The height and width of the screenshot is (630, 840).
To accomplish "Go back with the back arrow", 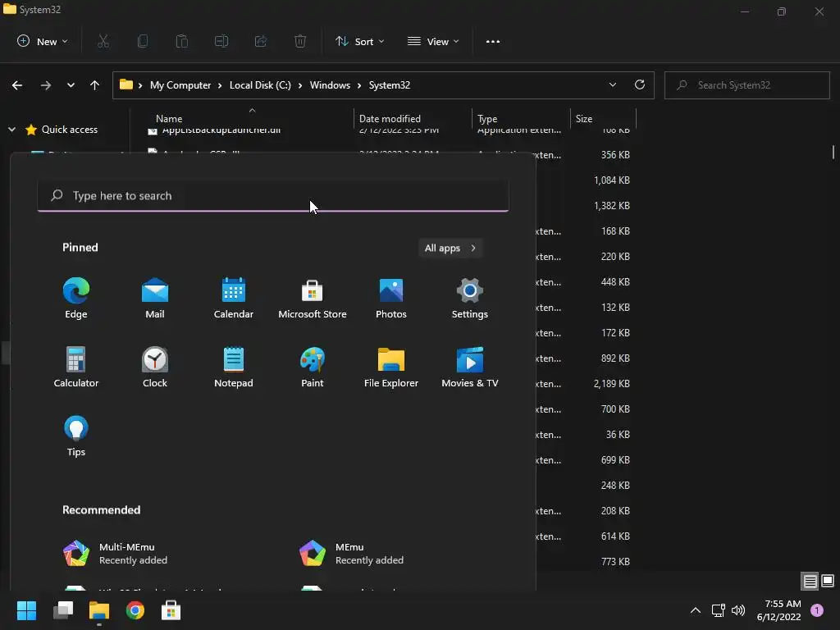I will click(17, 85).
